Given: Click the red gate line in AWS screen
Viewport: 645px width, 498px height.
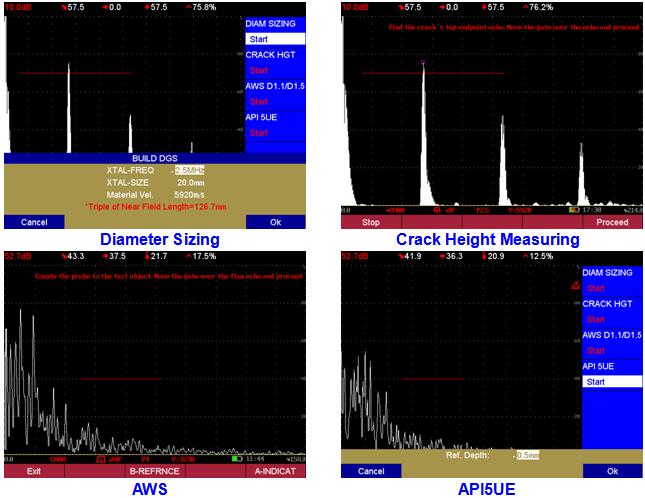Looking at the screenshot, I should tap(121, 379).
